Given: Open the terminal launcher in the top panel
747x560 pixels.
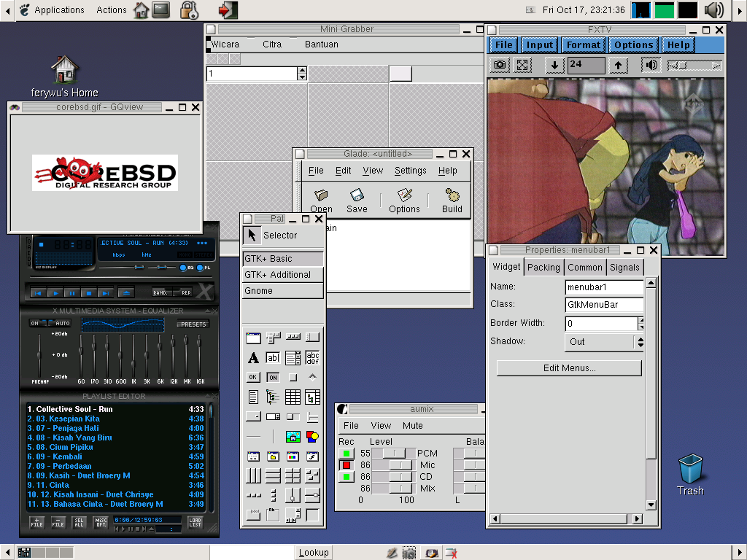Looking at the screenshot, I should tap(160, 10).
